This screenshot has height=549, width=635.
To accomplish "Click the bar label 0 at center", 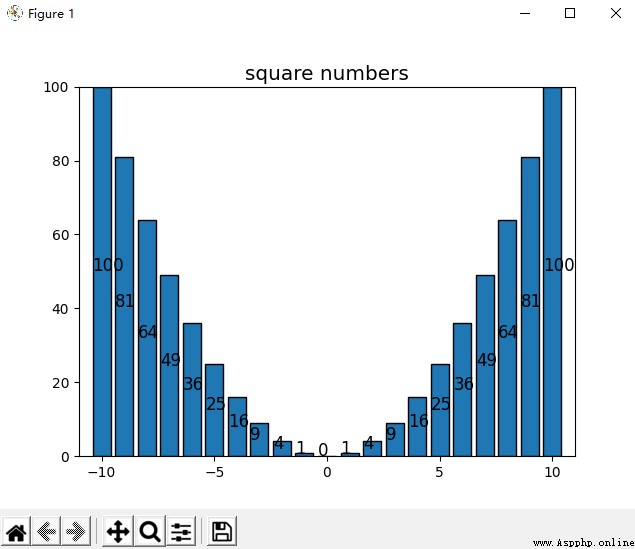I will click(x=323, y=450).
